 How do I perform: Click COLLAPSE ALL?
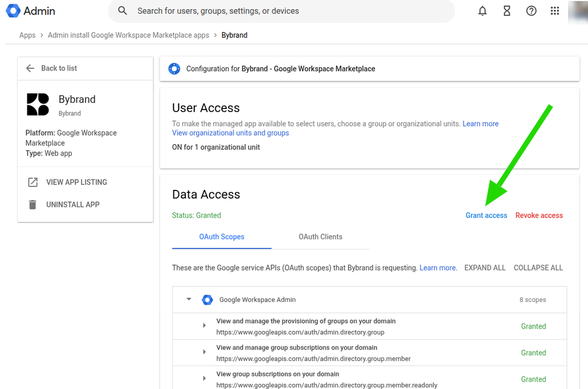[x=538, y=268]
